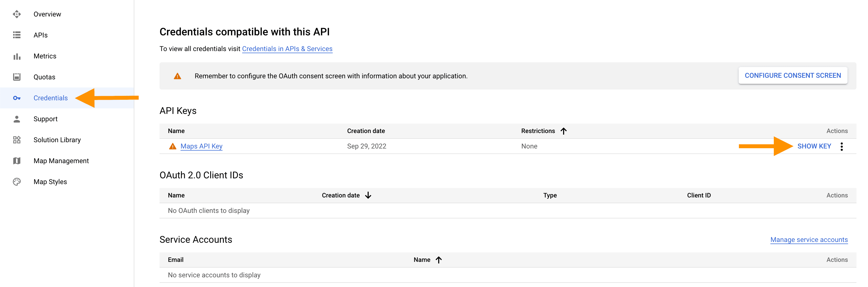The height and width of the screenshot is (287, 868).
Task: Click the Metrics bar chart icon
Action: [17, 56]
